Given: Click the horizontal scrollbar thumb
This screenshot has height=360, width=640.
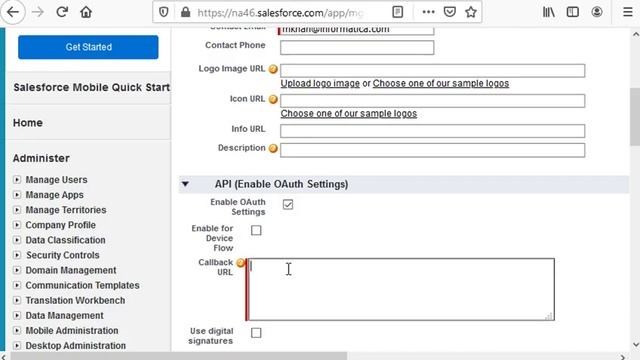Looking at the screenshot, I should point(178,356).
